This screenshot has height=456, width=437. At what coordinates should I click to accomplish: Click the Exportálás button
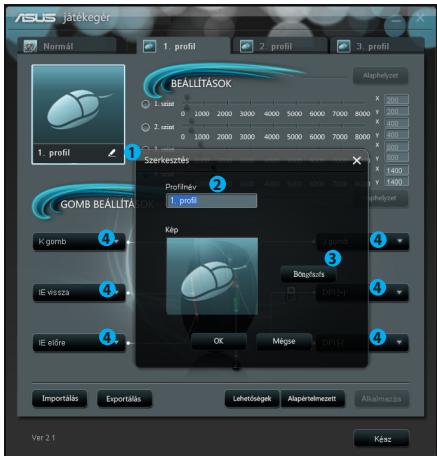124,399
